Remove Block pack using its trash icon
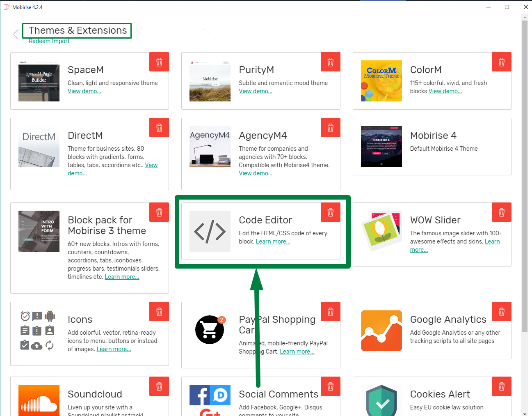The height and width of the screenshot is (416, 532). coord(159,212)
